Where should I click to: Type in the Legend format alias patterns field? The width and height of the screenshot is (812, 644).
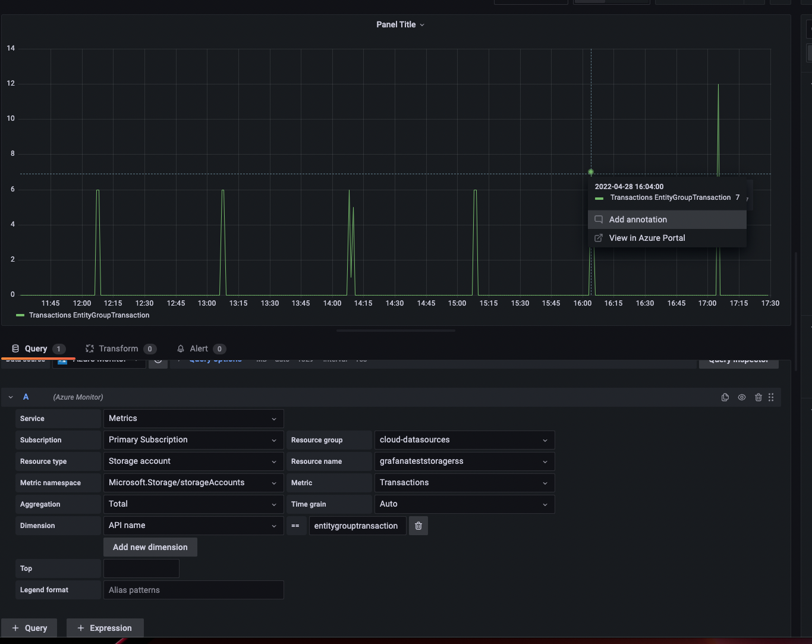click(x=193, y=589)
